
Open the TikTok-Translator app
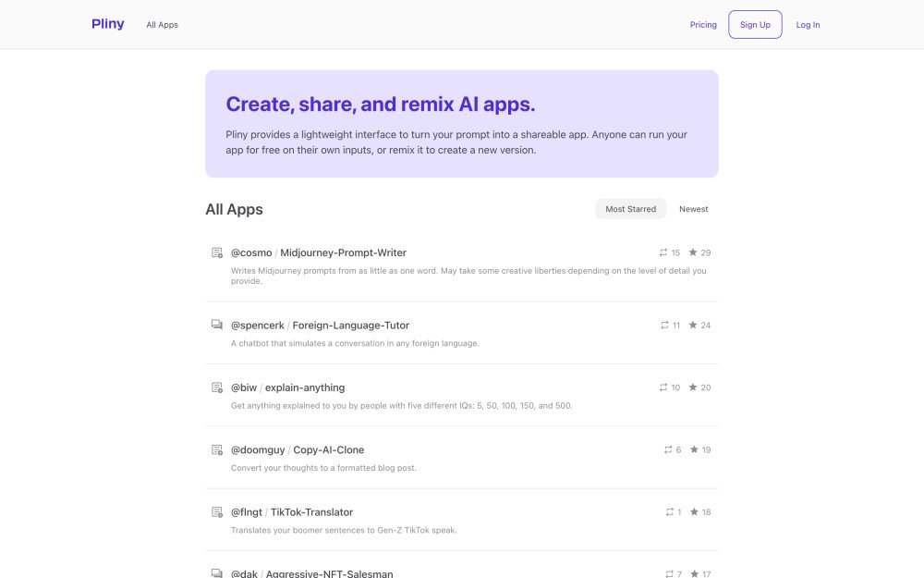click(x=311, y=512)
